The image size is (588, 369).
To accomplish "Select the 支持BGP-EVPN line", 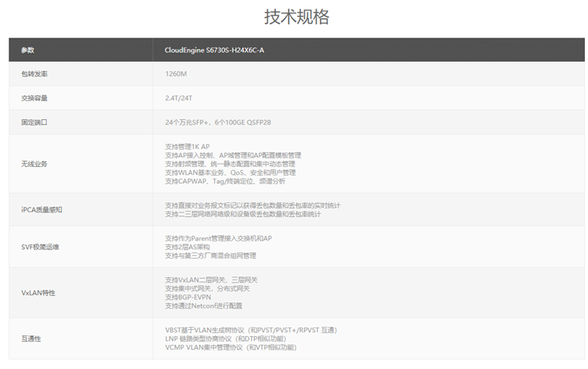I will pyautogui.click(x=188, y=297).
